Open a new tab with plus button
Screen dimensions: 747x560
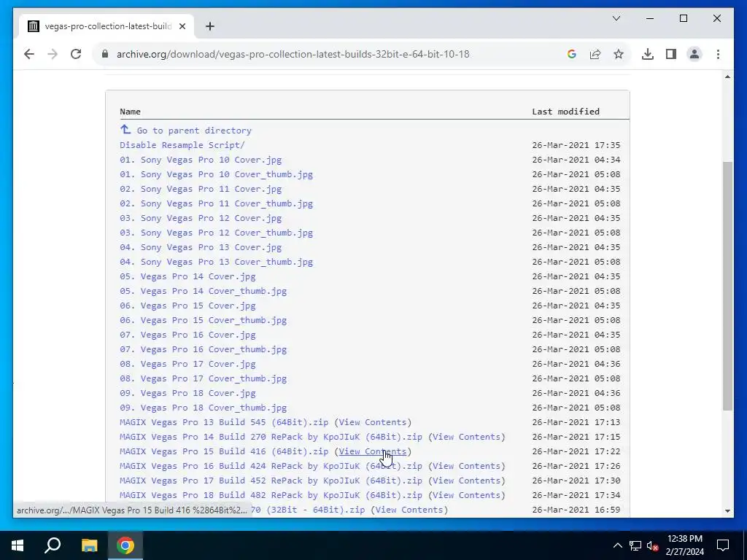click(209, 26)
